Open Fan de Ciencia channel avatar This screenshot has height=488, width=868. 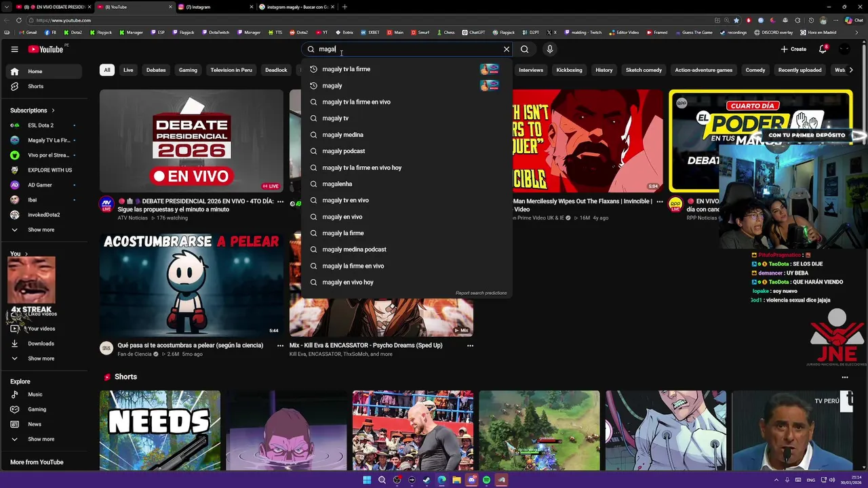tap(106, 348)
